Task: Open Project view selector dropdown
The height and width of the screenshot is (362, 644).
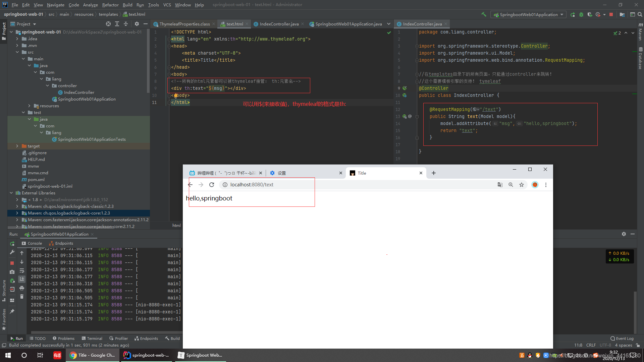Action: [23, 24]
